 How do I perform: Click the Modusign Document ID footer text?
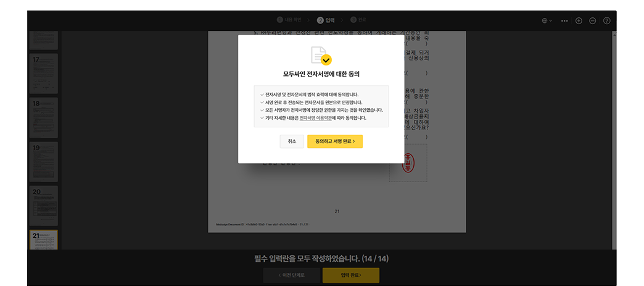click(262, 225)
